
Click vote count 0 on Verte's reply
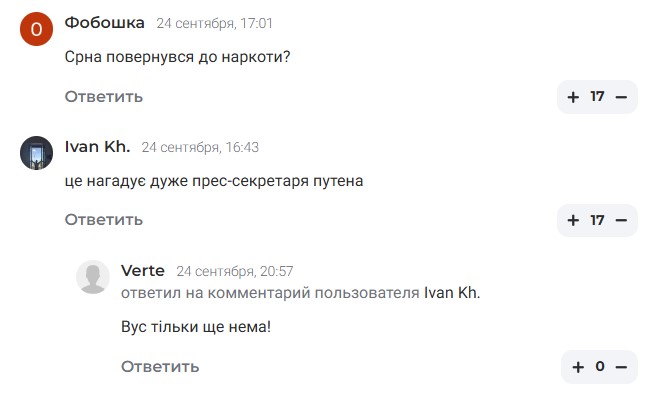[x=600, y=367]
